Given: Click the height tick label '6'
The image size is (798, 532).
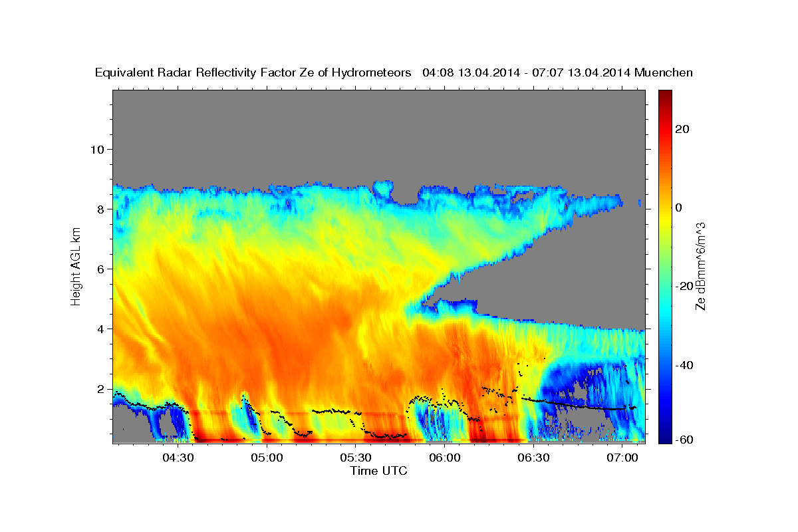Looking at the screenshot, I should [100, 269].
